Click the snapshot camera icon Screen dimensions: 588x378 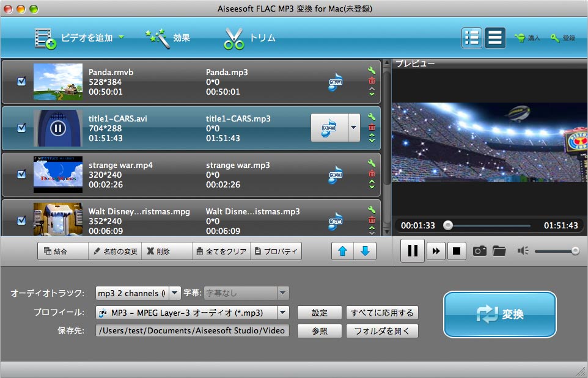[480, 251]
